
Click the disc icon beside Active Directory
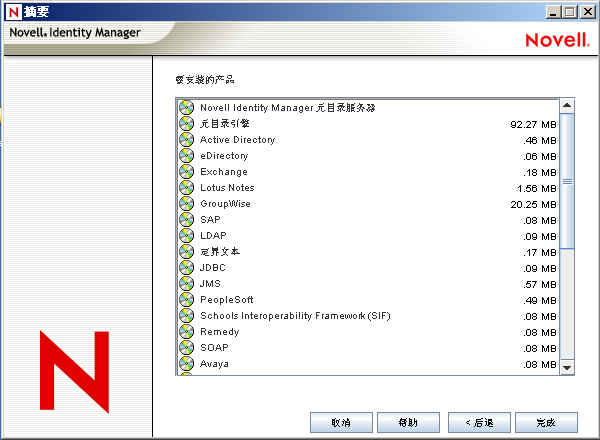186,140
